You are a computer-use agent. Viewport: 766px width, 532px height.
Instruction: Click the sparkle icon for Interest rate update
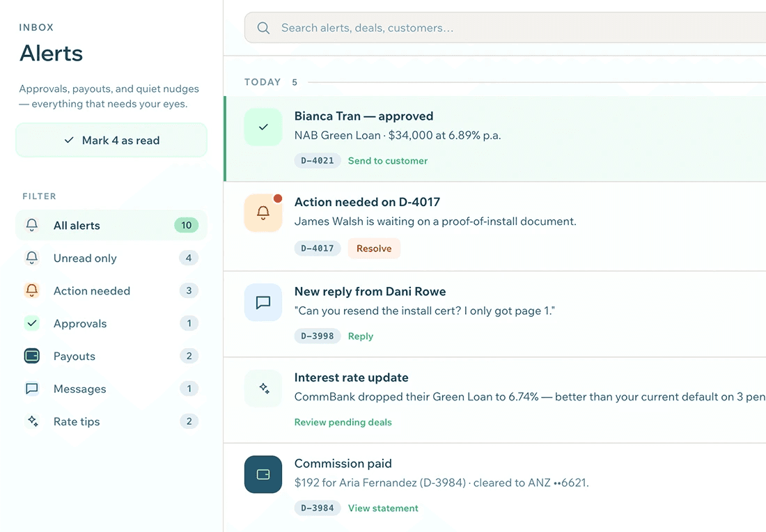tap(263, 389)
